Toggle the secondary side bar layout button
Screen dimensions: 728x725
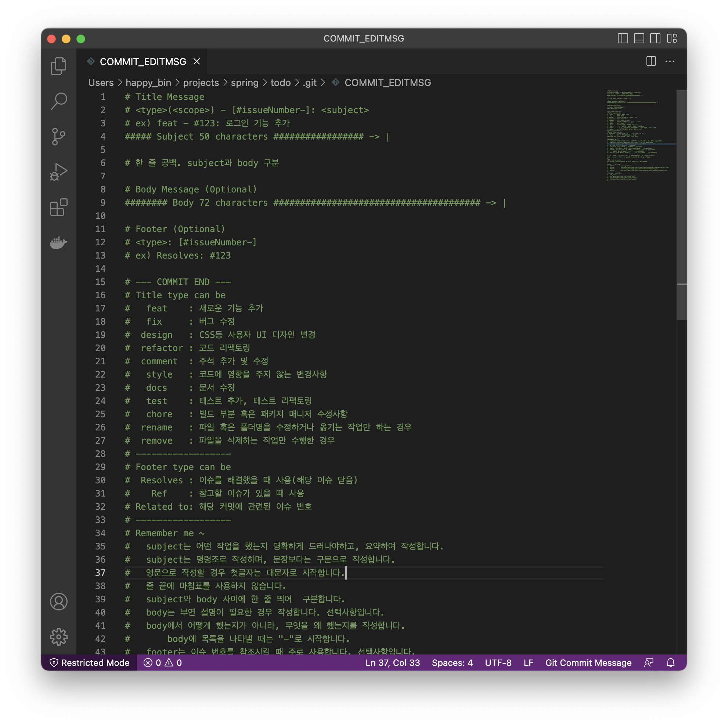pos(655,39)
